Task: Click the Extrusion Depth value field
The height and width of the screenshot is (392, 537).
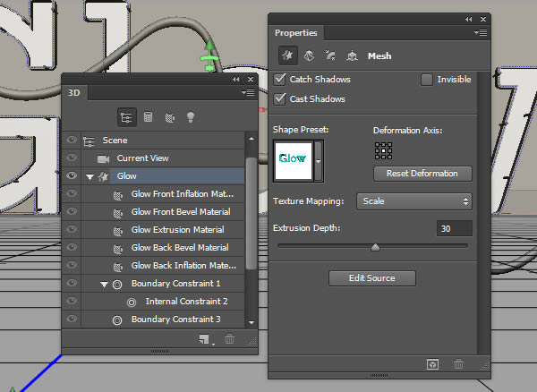Action: (454, 228)
